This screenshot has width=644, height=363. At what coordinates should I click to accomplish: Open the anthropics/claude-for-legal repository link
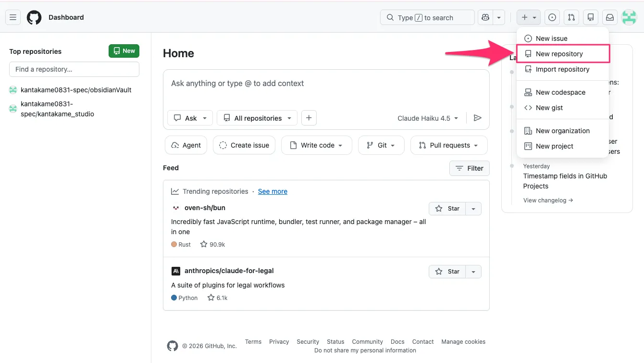(x=229, y=271)
